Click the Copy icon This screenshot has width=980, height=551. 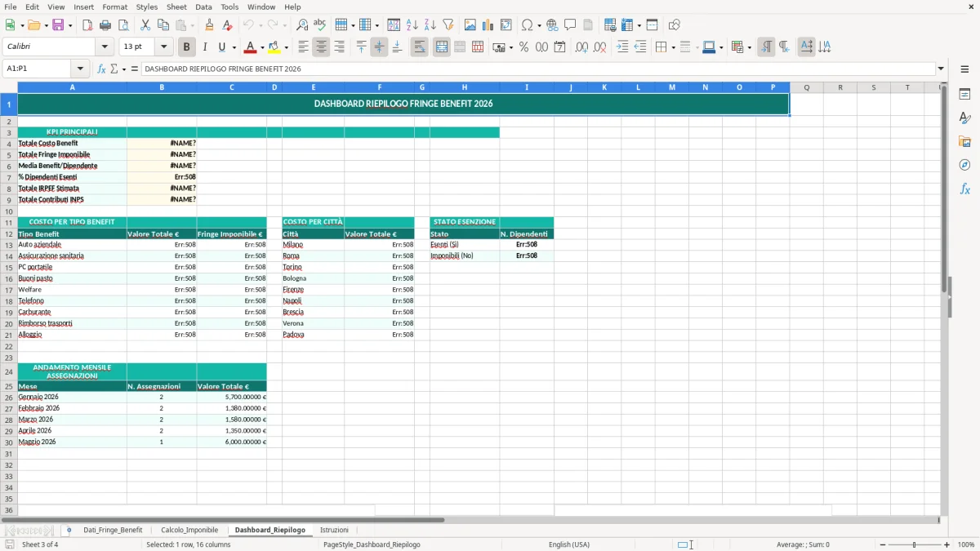pos(163,25)
